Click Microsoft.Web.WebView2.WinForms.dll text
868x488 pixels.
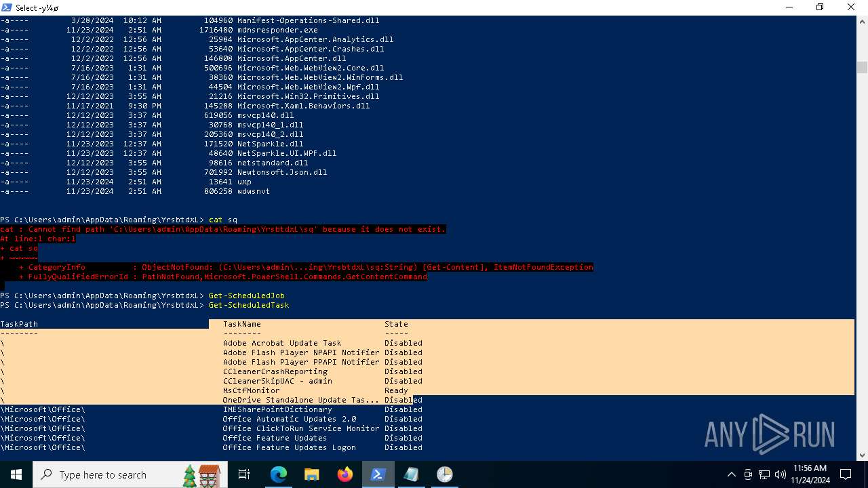click(320, 77)
